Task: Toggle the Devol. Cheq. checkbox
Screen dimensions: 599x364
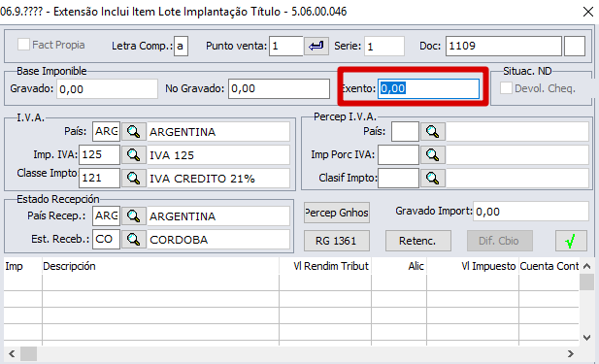Action: click(x=506, y=88)
